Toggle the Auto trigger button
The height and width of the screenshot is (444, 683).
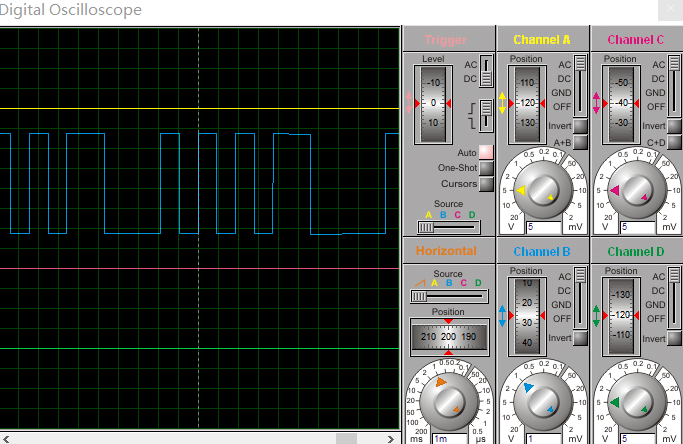pyautogui.click(x=486, y=152)
